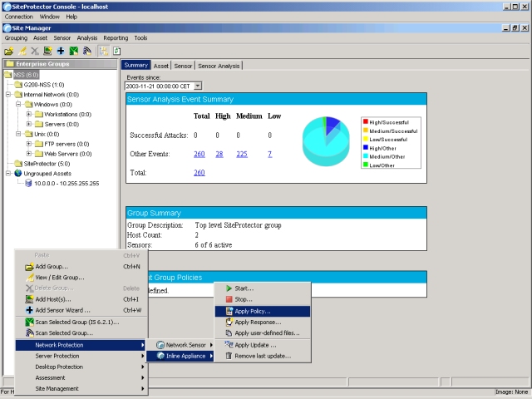Screen dimensions: 532x399
Task: Click the Delete Group X toolbar icon
Action: point(35,52)
